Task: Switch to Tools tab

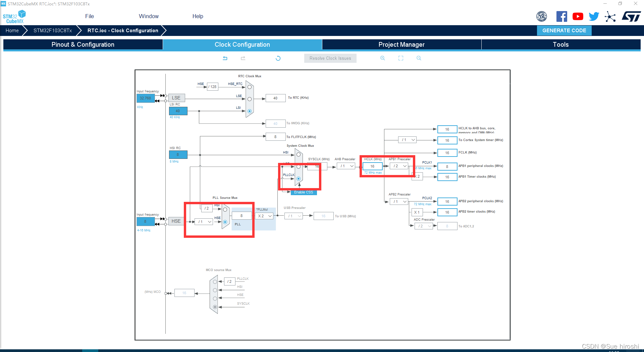Action: click(x=561, y=44)
